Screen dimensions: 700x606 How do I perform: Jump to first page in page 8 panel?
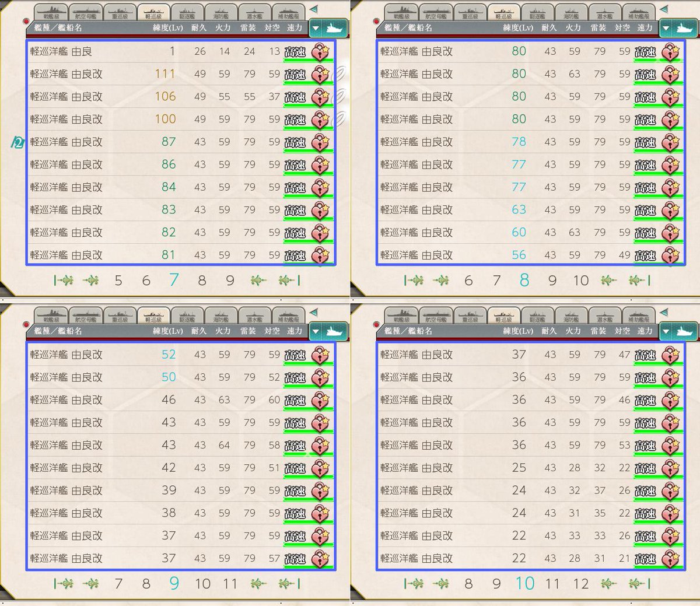pos(414,281)
